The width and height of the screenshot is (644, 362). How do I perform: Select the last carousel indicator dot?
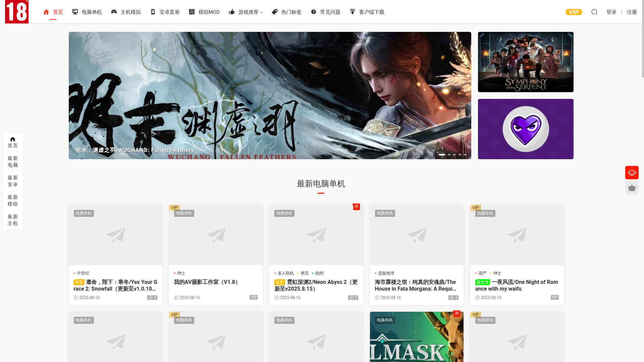[x=465, y=155]
